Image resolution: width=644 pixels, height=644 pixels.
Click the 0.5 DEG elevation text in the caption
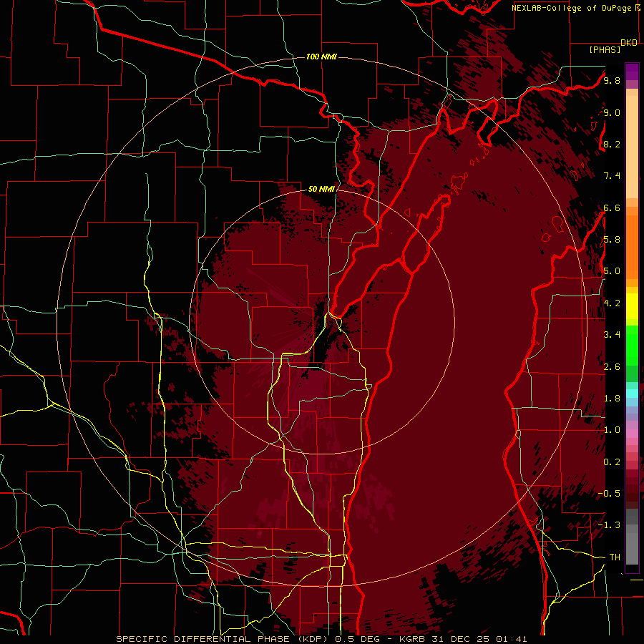(x=357, y=639)
